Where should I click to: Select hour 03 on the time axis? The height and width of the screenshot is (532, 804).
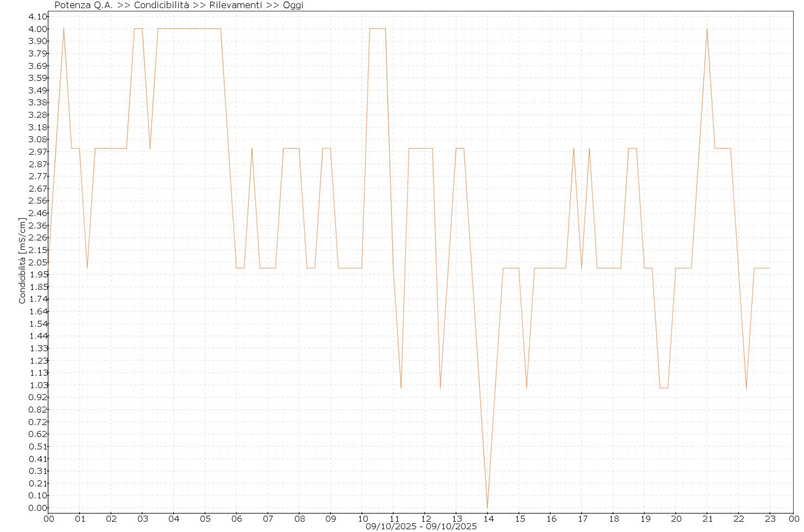pyautogui.click(x=142, y=518)
